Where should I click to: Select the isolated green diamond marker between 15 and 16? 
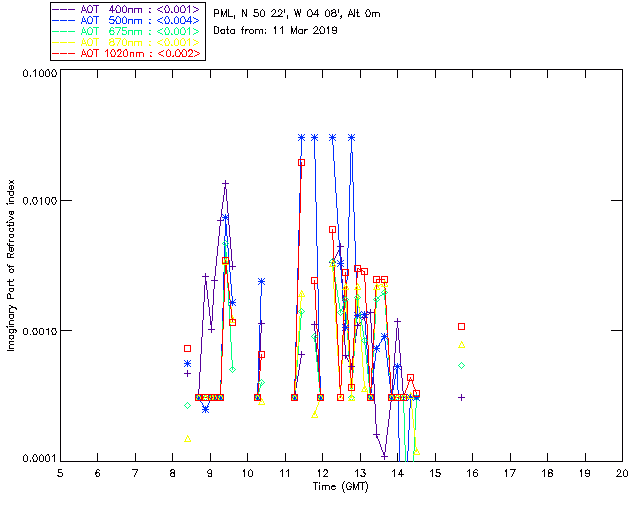click(462, 365)
